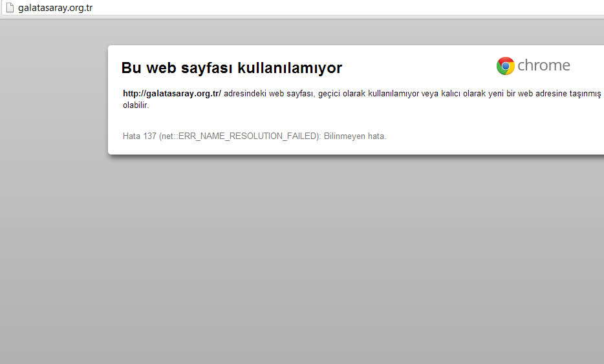604x364 pixels.
Task: Focus the address bar showing galatasaray.org.tr
Action: 55,8
